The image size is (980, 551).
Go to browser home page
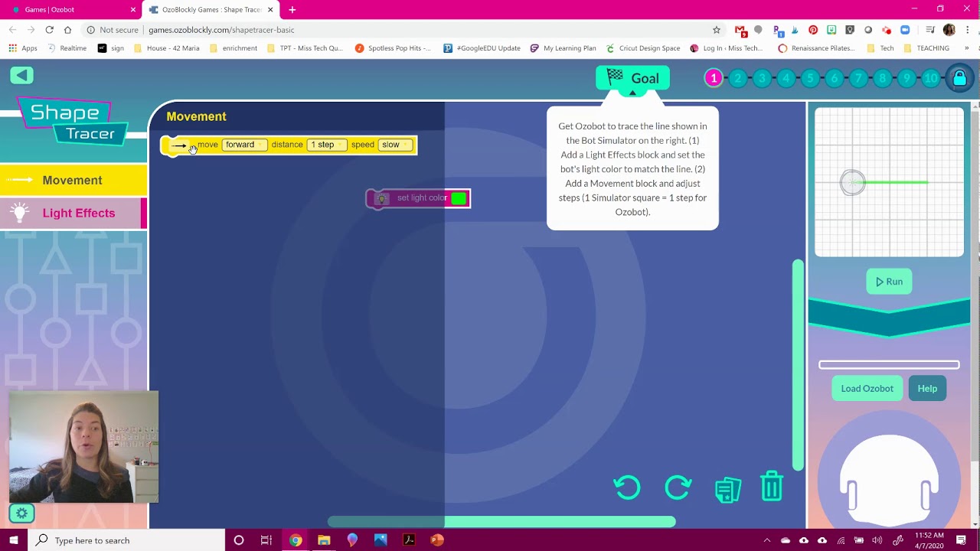67,30
